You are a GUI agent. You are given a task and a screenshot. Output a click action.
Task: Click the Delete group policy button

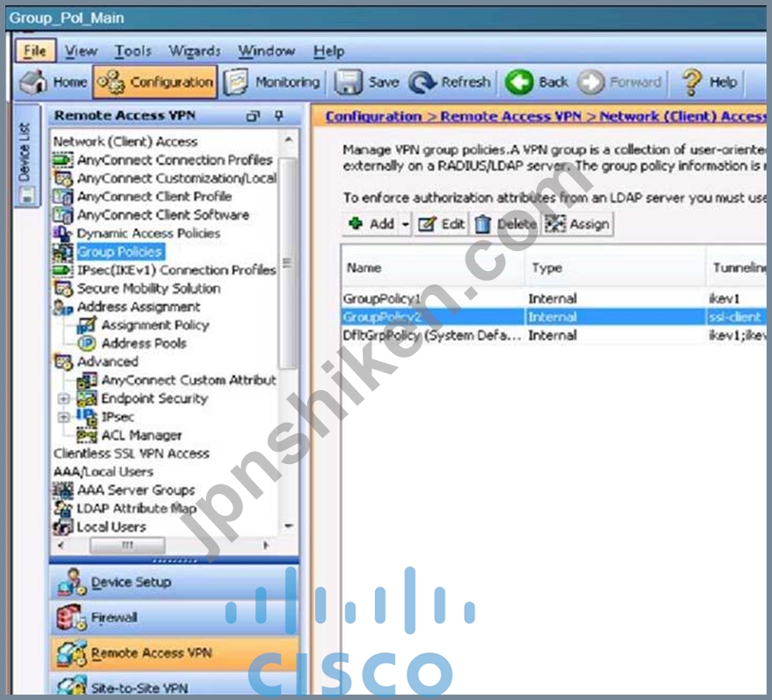tap(505, 225)
